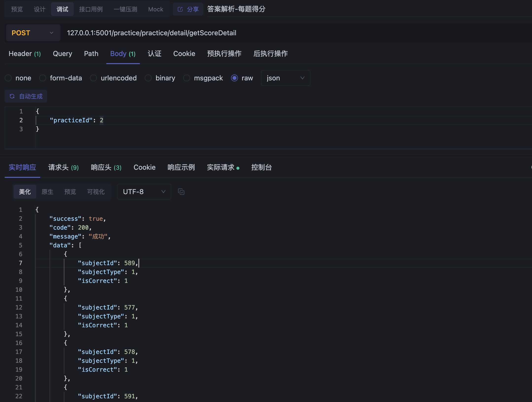Click the copy response icon

coord(181,192)
